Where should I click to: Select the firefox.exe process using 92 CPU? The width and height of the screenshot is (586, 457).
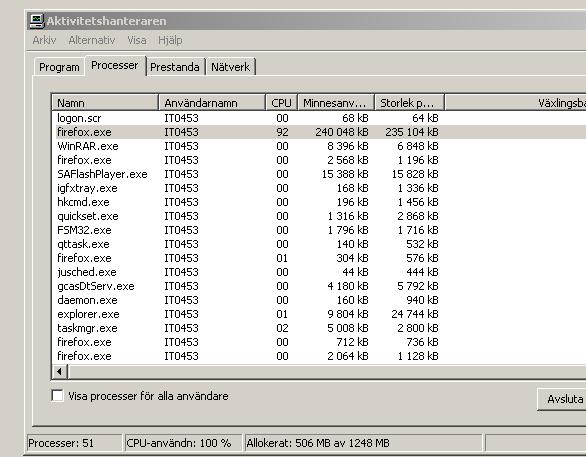(x=319, y=132)
